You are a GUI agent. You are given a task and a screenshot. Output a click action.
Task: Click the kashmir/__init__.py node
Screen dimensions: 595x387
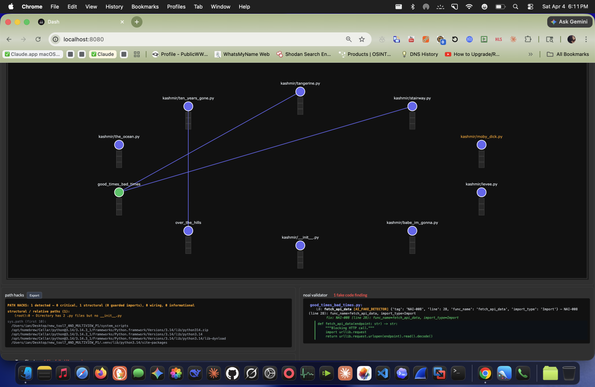click(300, 245)
